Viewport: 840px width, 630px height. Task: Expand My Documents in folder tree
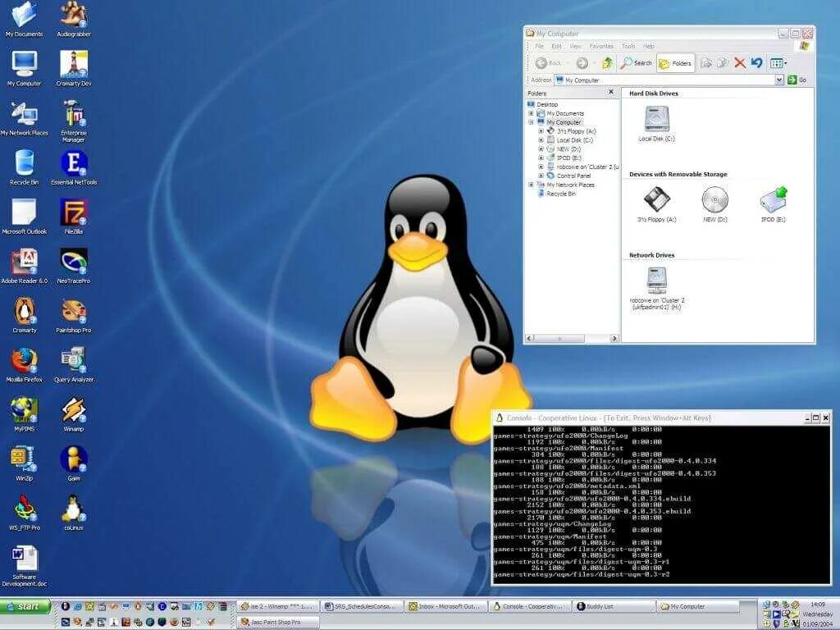[x=531, y=113]
